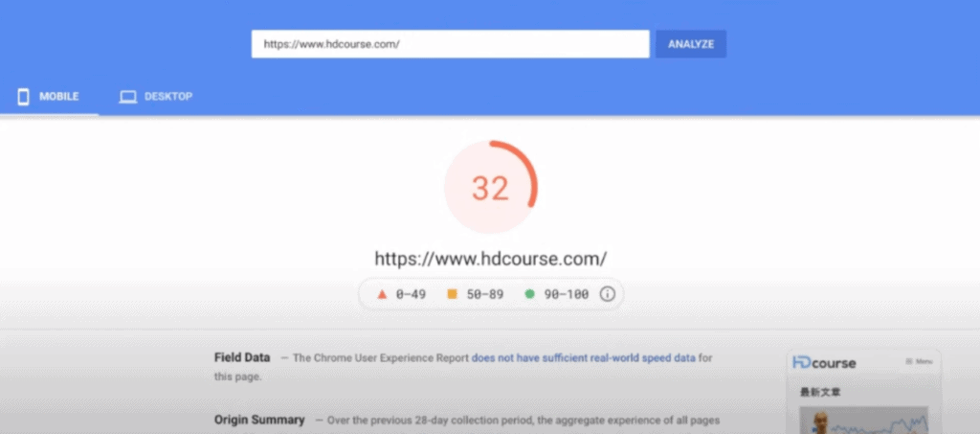
Task: Click the '最新文章' heading in preview
Action: click(x=820, y=392)
